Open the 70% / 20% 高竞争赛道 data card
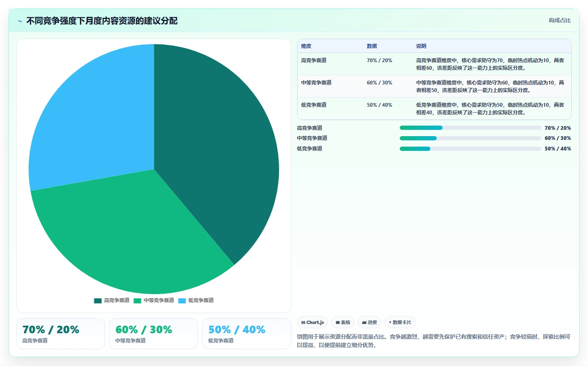 [x=61, y=334]
